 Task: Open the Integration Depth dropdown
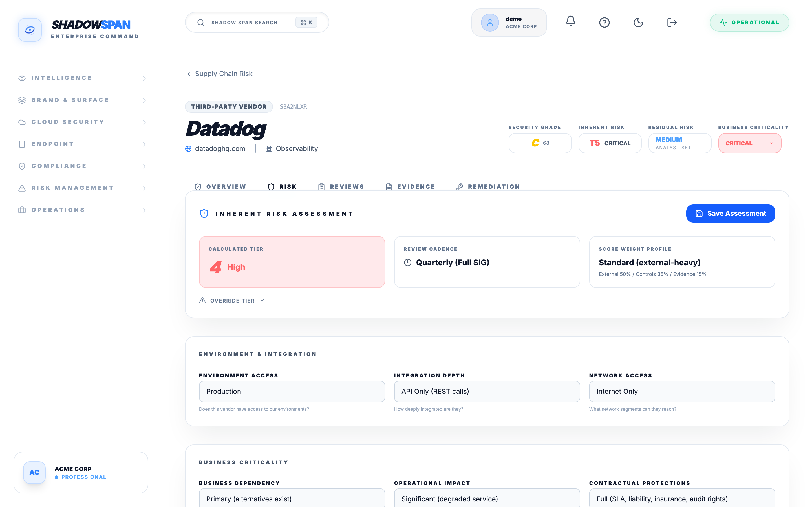click(x=487, y=391)
